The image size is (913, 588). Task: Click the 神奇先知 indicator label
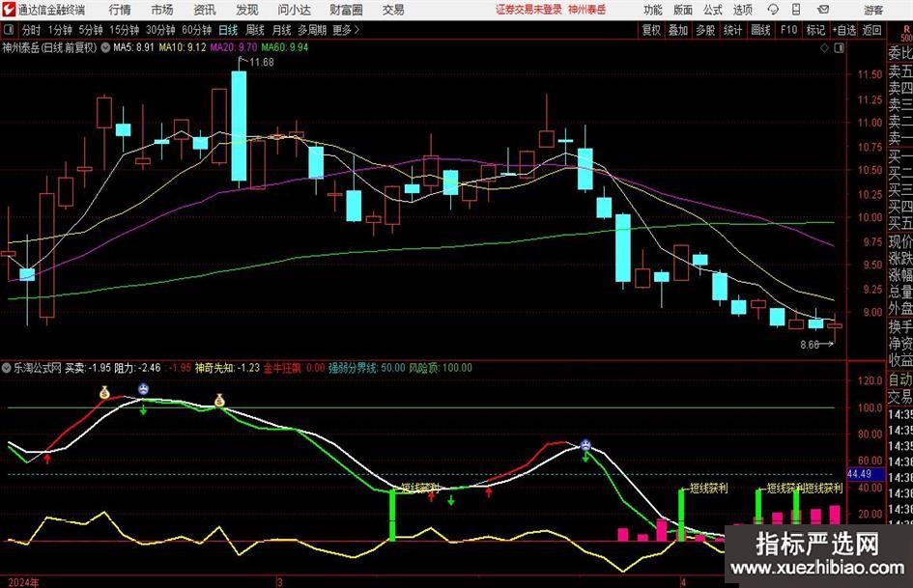point(227,368)
